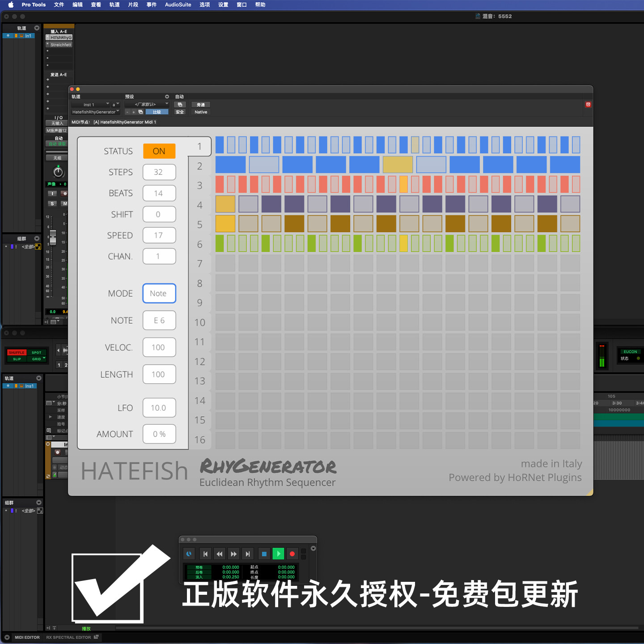Click the LENGTH value field
This screenshot has height=644, width=644.
coord(159,374)
